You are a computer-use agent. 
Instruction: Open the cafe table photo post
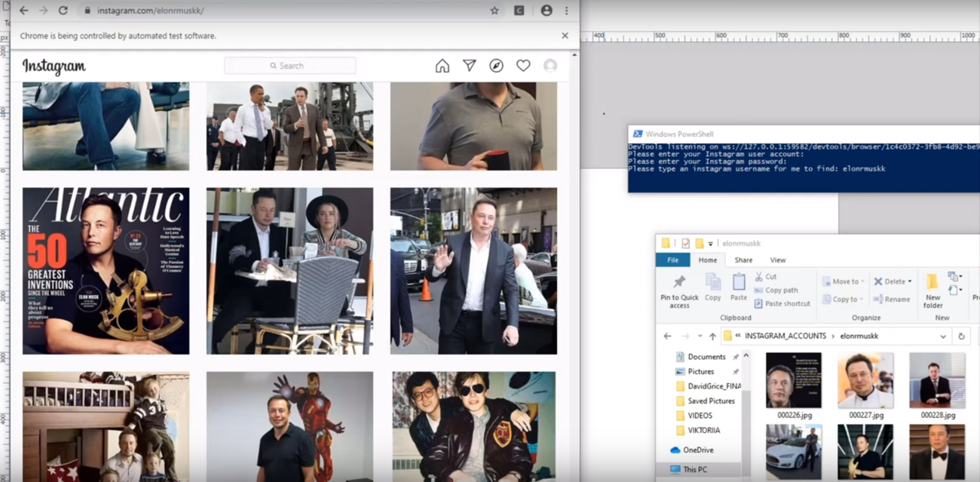(x=290, y=271)
